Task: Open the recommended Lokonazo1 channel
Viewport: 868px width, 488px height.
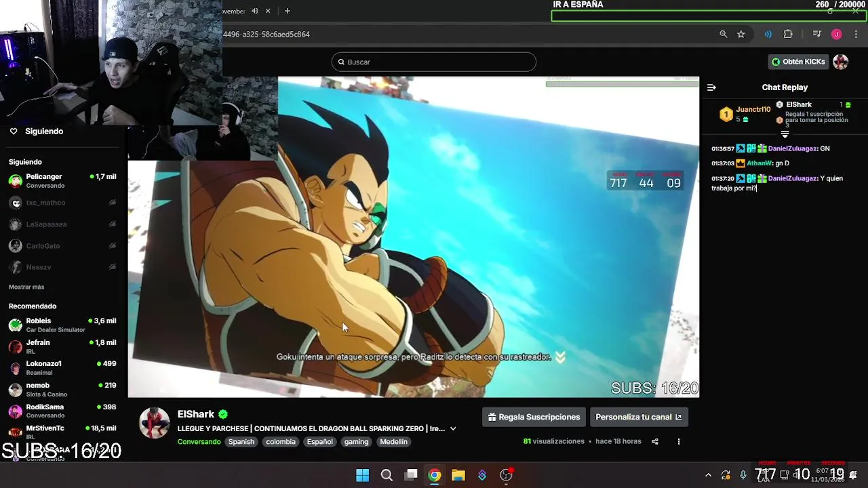Action: click(x=64, y=368)
